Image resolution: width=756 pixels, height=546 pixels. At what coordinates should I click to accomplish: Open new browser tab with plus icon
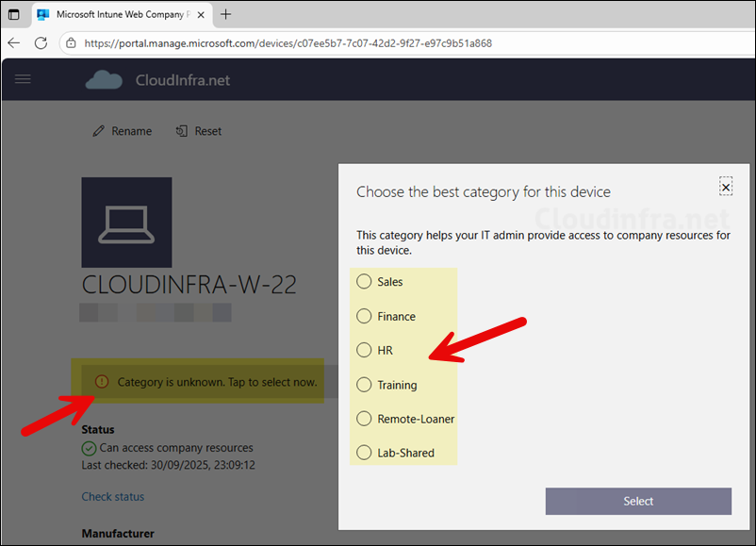(225, 14)
